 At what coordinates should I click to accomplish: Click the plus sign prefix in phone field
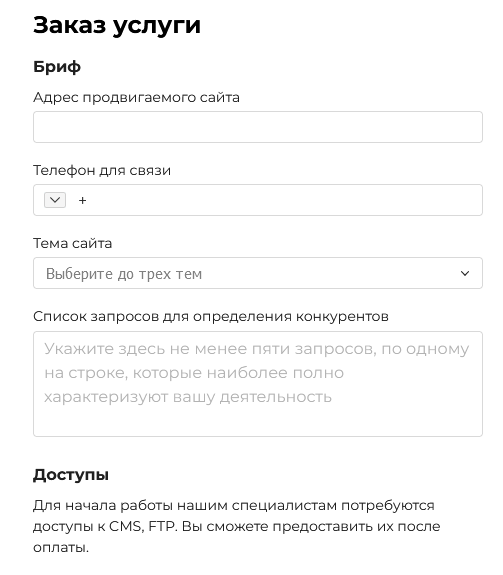82,201
